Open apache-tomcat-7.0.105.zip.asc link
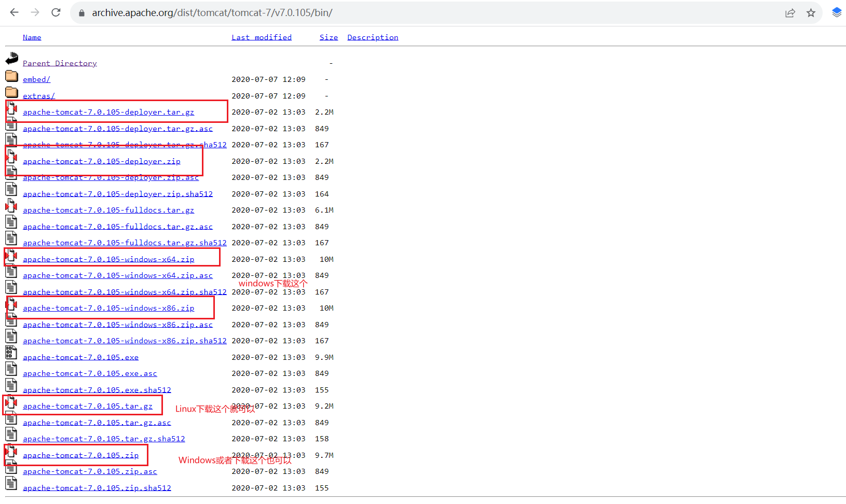846x504 pixels. (90, 471)
